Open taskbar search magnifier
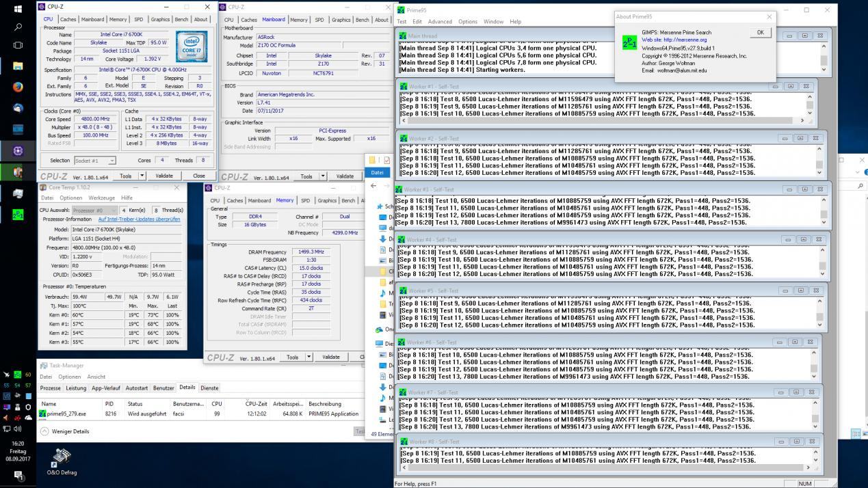 tap(18, 27)
